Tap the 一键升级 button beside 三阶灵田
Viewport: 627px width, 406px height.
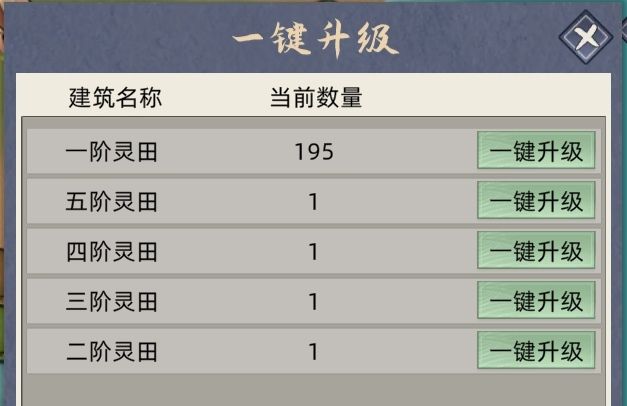pyautogui.click(x=536, y=301)
